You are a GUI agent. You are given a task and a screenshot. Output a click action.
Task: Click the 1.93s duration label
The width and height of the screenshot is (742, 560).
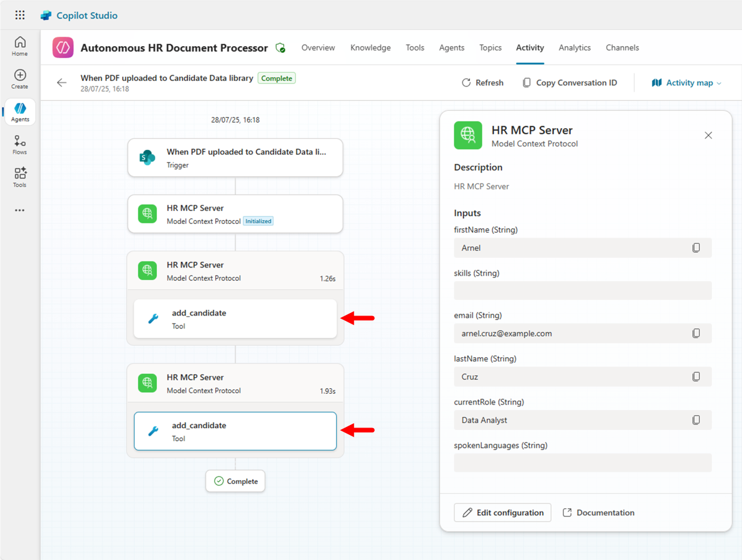[327, 391]
